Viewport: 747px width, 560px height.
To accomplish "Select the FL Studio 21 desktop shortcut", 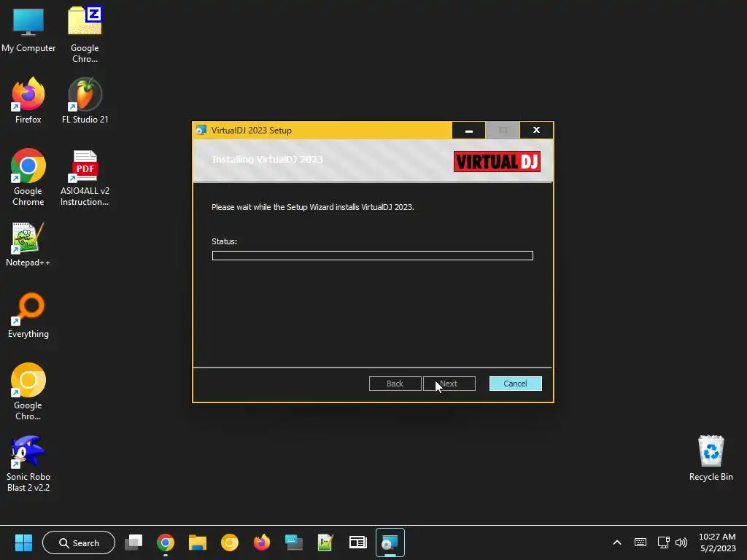I will 85,101.
